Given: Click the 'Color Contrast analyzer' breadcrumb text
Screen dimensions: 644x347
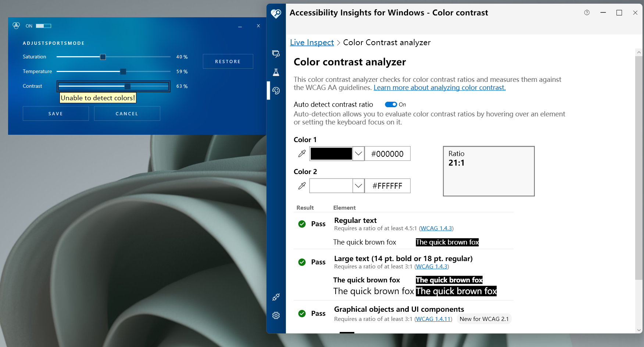Looking at the screenshot, I should 387,43.
